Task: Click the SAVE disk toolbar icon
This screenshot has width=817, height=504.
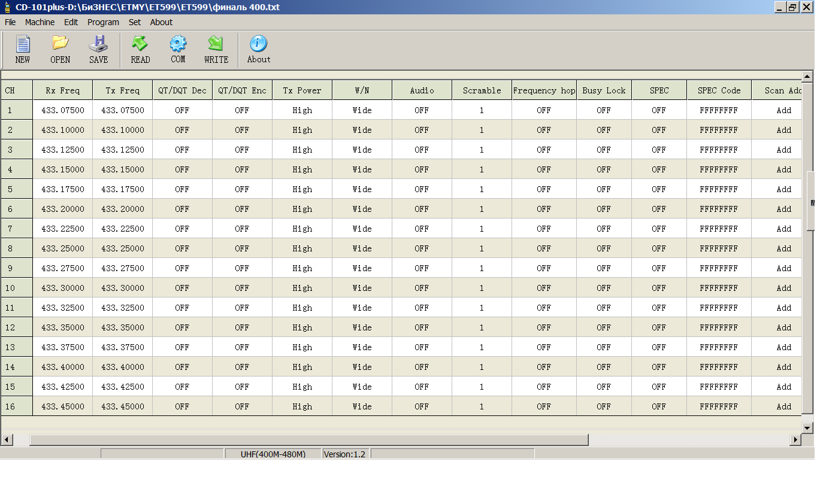Action: (x=98, y=50)
